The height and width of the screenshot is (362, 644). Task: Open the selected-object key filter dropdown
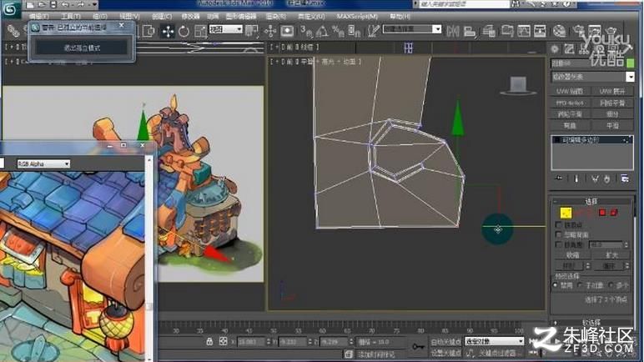pyautogui.click(x=494, y=341)
